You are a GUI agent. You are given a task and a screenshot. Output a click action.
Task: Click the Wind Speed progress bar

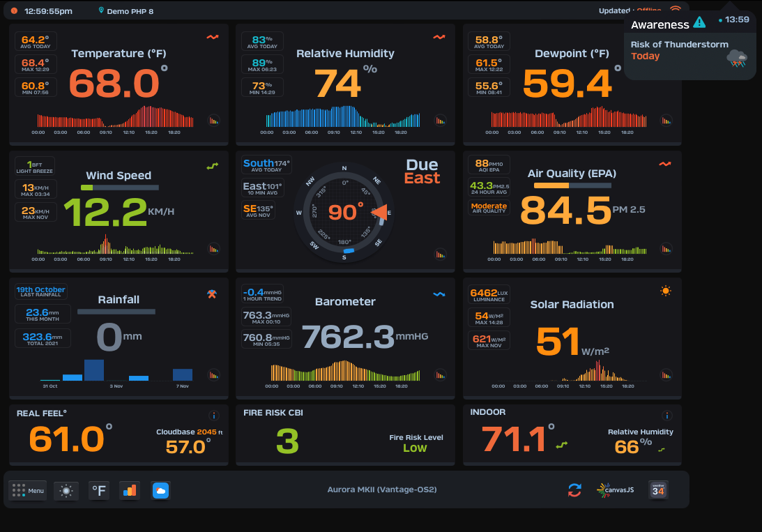click(x=119, y=188)
